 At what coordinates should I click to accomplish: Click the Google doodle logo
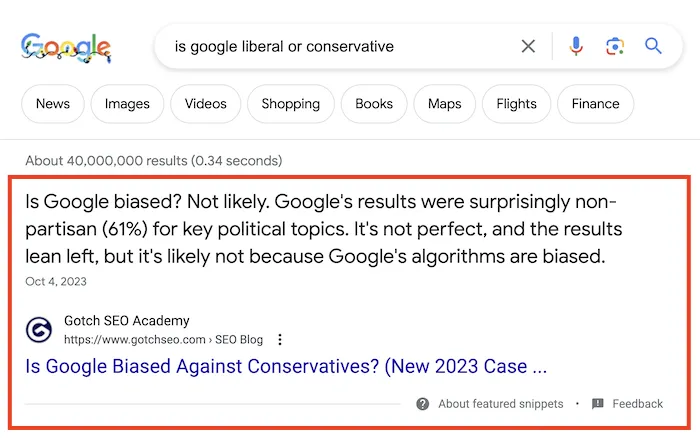[66, 47]
